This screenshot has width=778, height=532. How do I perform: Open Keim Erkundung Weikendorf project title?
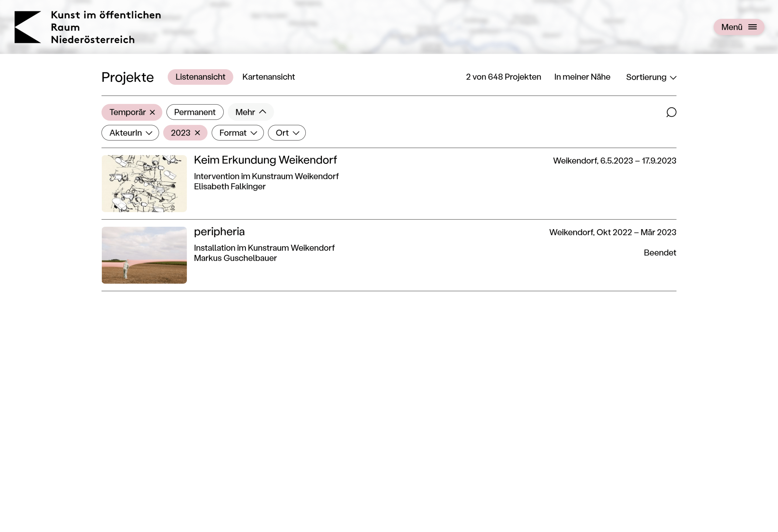[265, 160]
